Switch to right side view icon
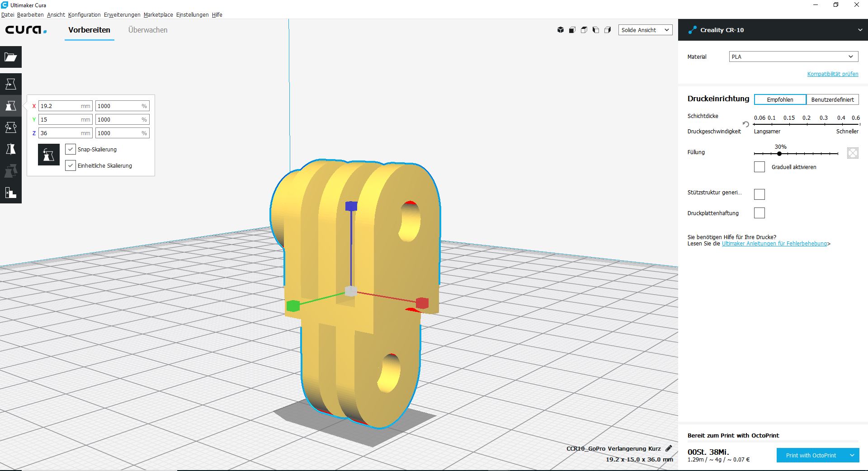868x471 pixels. pos(608,30)
